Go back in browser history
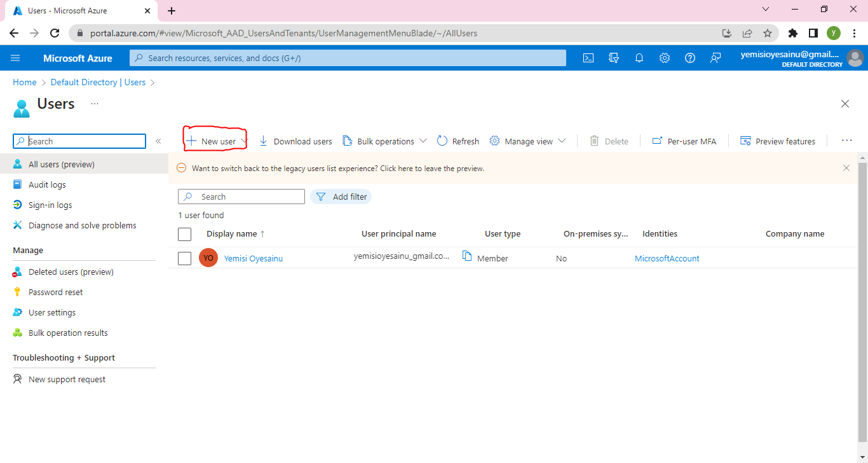The image size is (868, 463). [x=14, y=33]
